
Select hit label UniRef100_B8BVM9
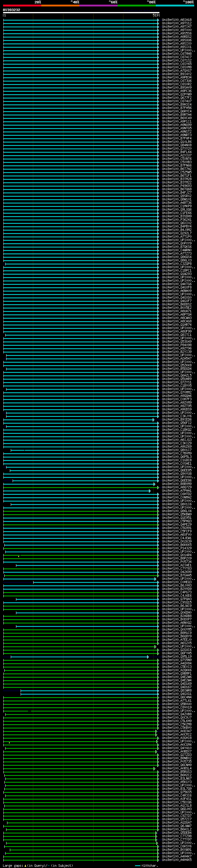point(177,484)
